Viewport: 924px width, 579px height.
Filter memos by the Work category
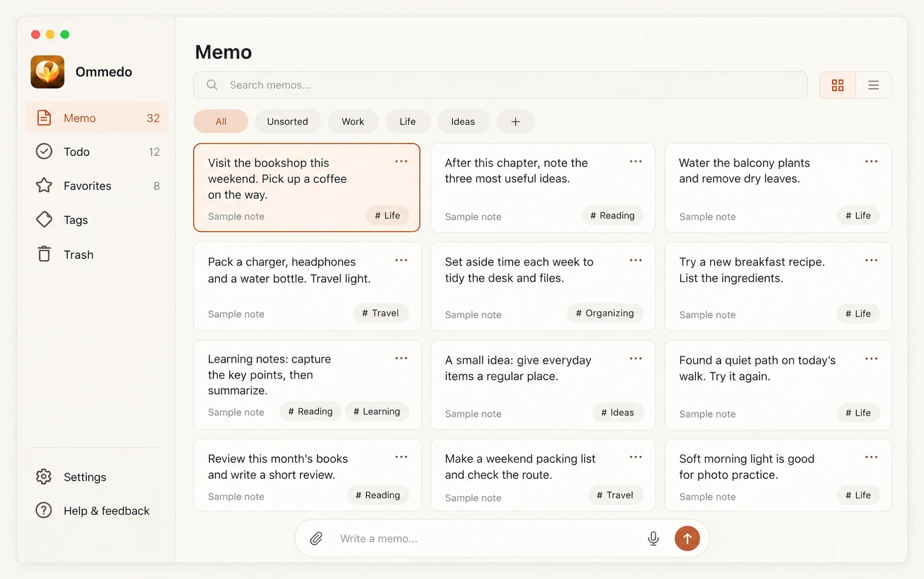[x=353, y=121]
